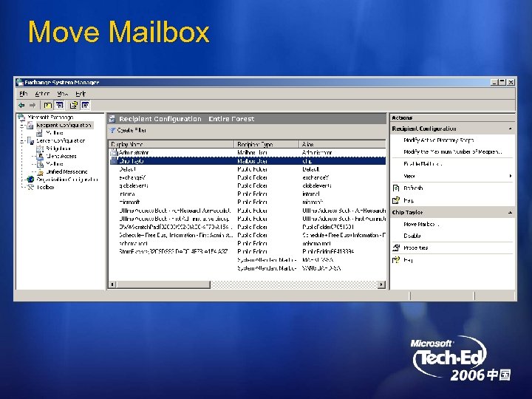Screen dimensions: 532x399
Task: Click the Forward arrow toolbar icon
Action: pyautogui.click(x=33, y=105)
